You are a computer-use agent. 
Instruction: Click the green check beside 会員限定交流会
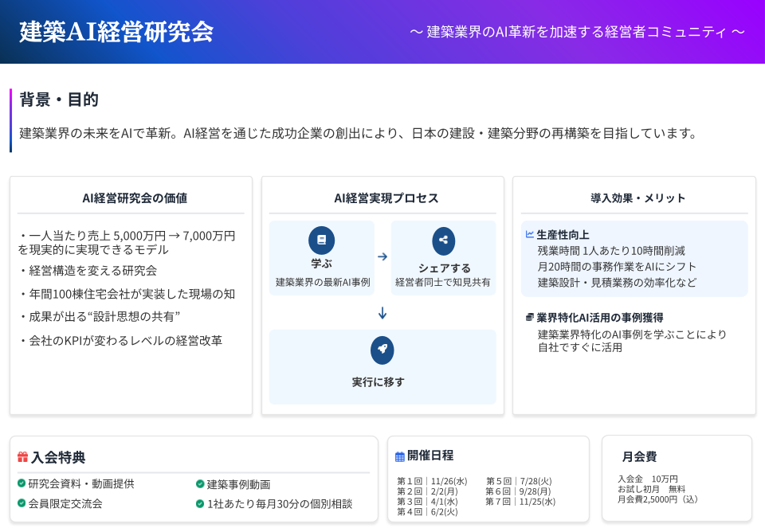pyautogui.click(x=22, y=503)
